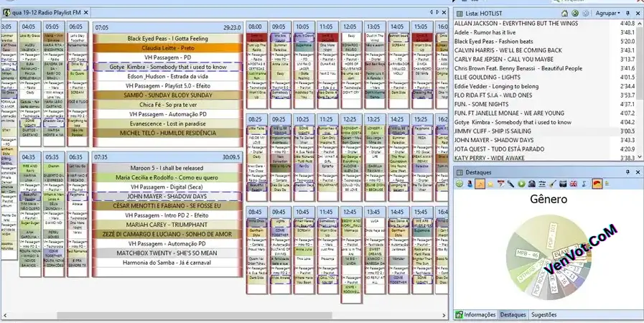Click greyed clock icon in HOTLIST header

586,13
